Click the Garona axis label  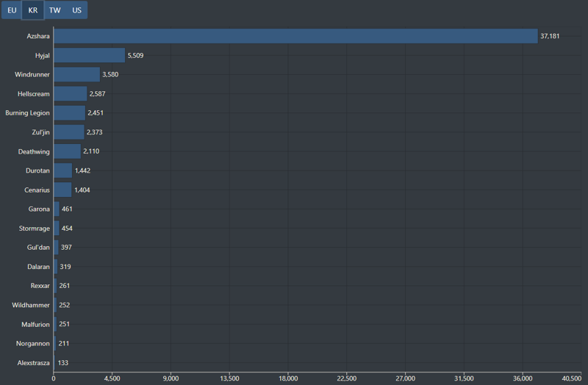point(39,209)
